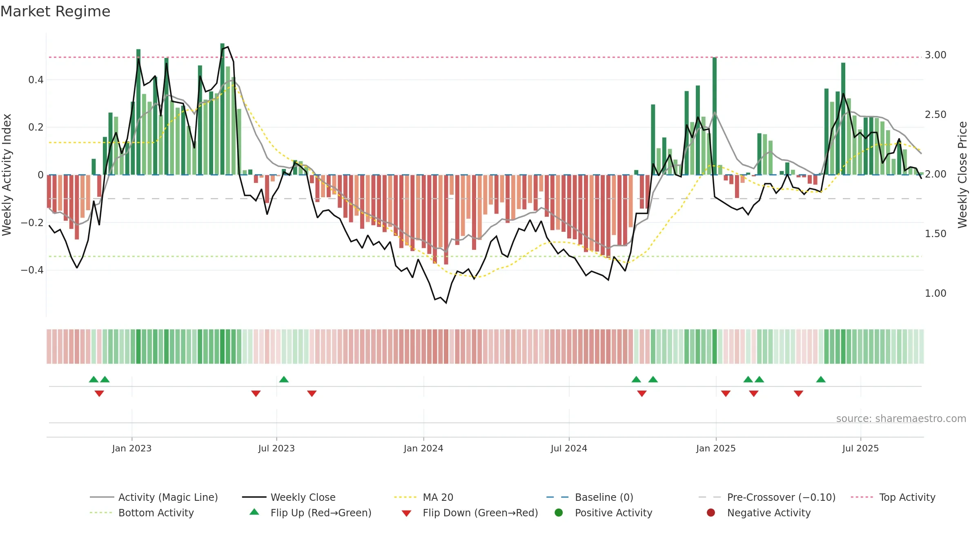The height and width of the screenshot is (551, 980).
Task: Click the 2.00 tick on the price axis
Action: point(935,174)
